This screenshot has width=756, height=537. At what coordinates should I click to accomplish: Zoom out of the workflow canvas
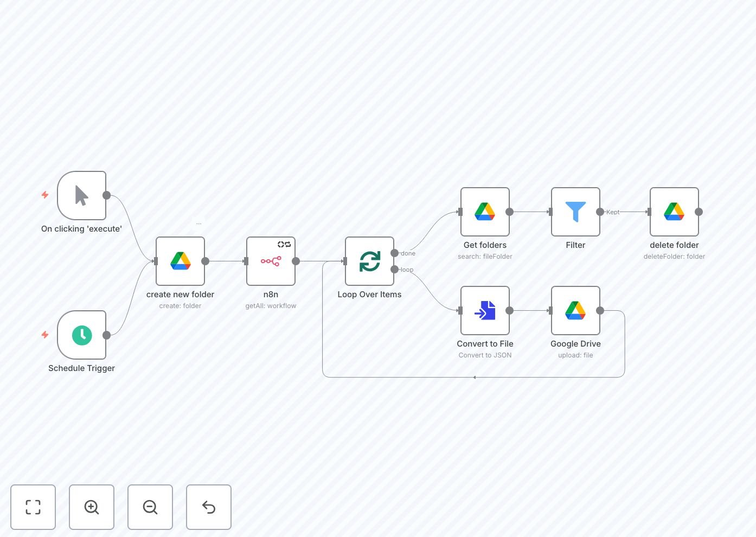tap(150, 507)
